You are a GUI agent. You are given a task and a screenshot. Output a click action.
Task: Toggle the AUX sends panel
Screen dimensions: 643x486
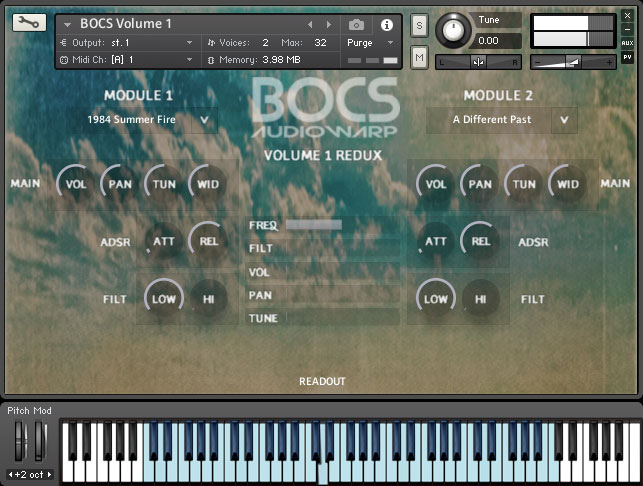(x=627, y=43)
